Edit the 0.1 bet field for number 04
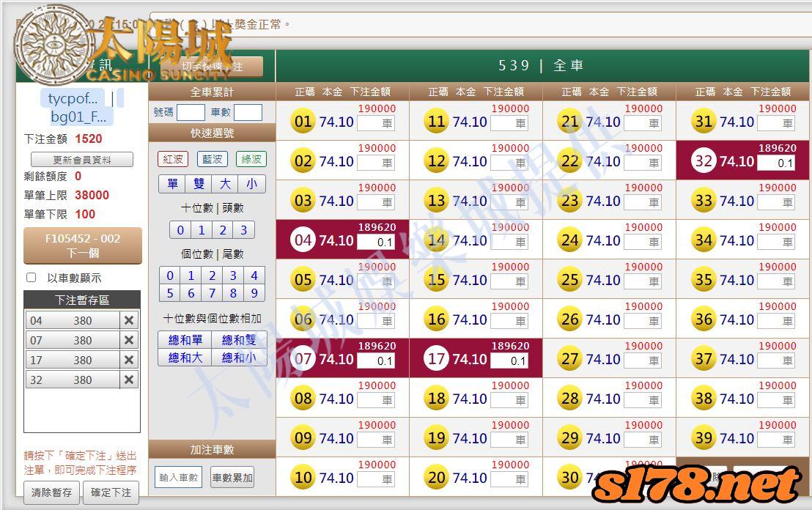Image resolution: width=812 pixels, height=510 pixels. 376,242
